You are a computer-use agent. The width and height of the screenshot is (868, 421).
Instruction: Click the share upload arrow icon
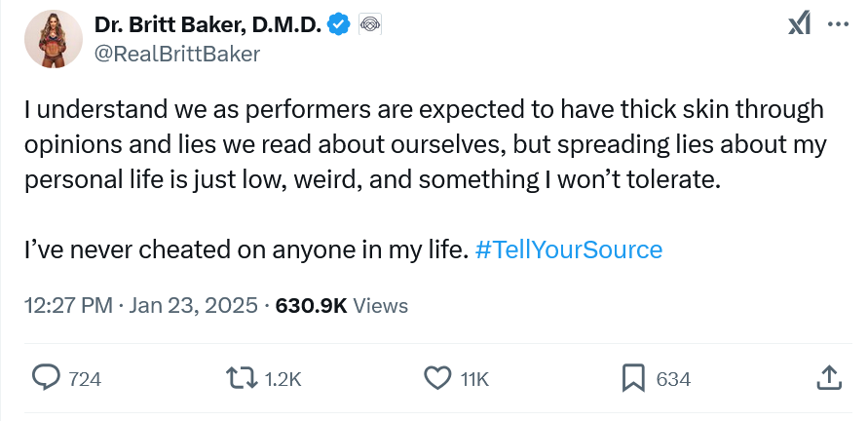pos(829,379)
